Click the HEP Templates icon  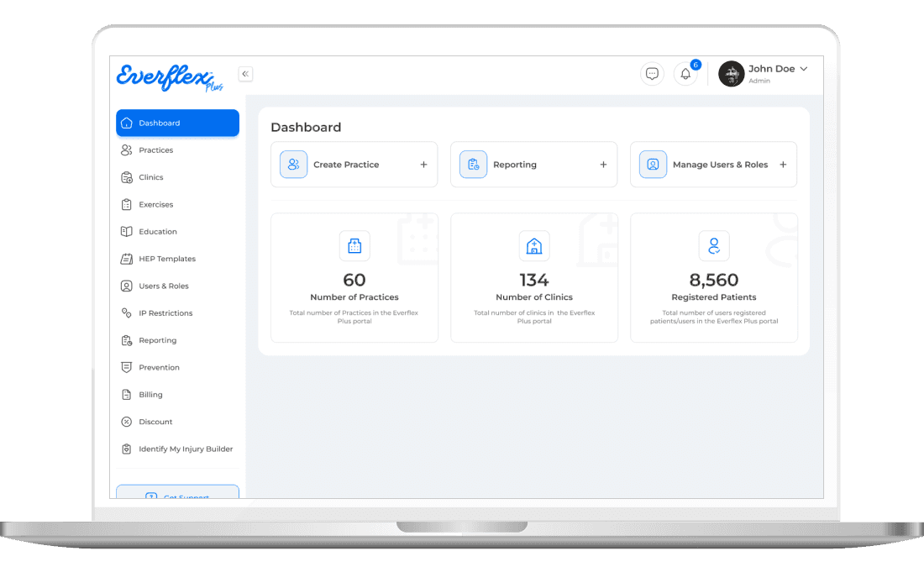coord(126,259)
